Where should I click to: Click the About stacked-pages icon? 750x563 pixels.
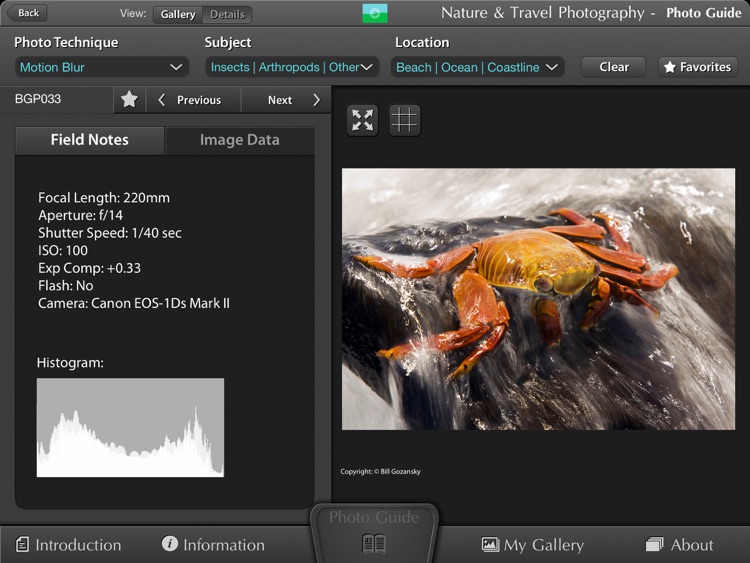click(x=654, y=544)
